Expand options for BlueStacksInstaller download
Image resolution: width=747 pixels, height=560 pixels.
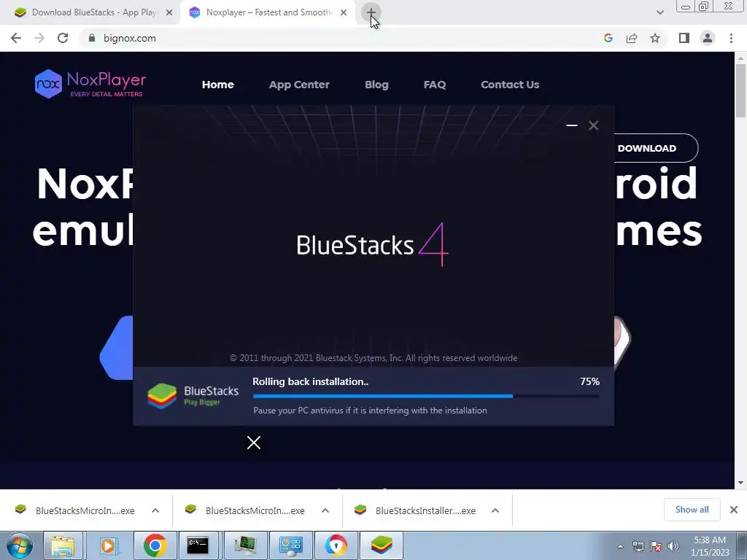[x=495, y=510]
